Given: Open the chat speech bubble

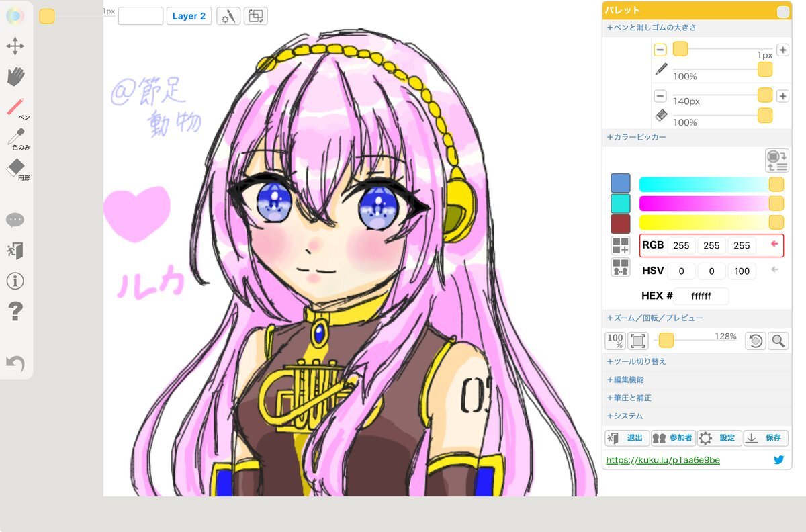Looking at the screenshot, I should [x=15, y=220].
